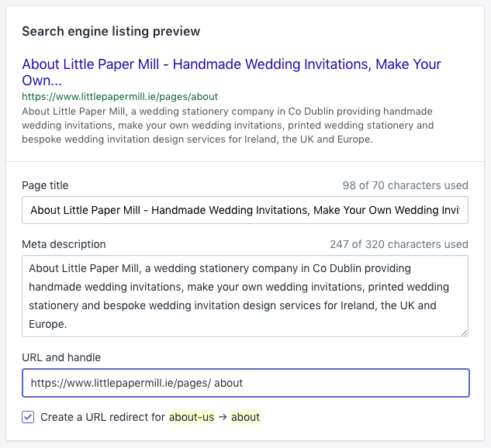Click the highlighted 'about' redirect target text
491x448 pixels.
pyautogui.click(x=245, y=417)
